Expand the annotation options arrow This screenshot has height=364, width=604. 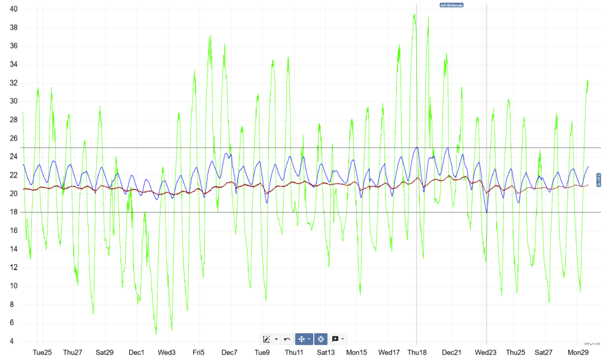pyautogui.click(x=343, y=339)
